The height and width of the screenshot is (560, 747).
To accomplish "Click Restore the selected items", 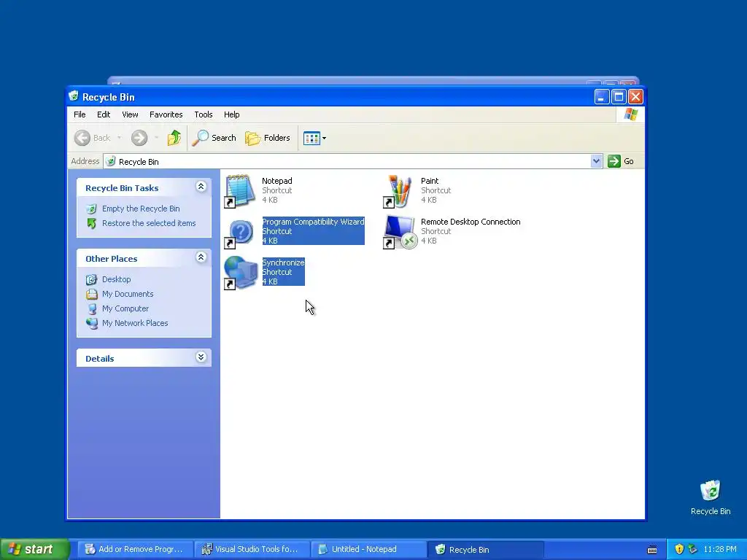I will (x=149, y=223).
